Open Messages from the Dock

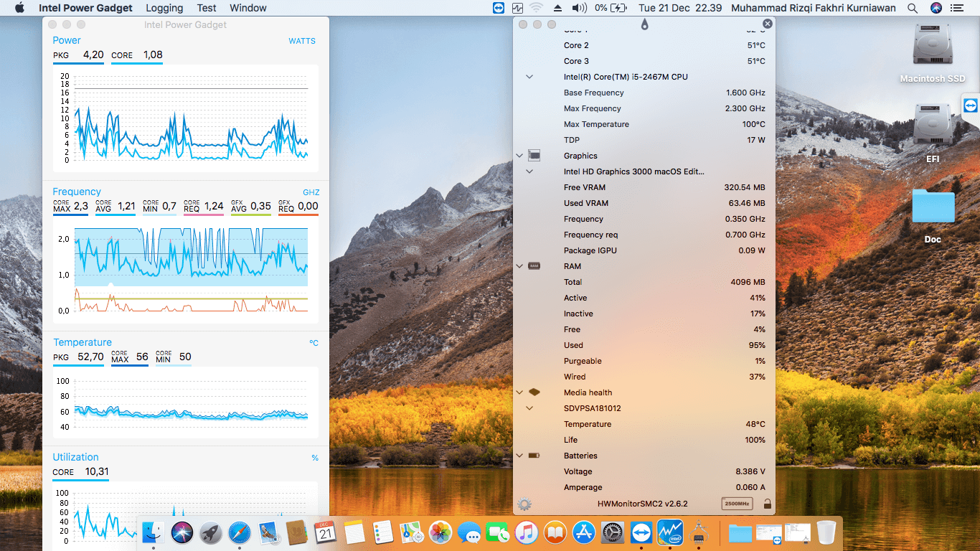(469, 532)
